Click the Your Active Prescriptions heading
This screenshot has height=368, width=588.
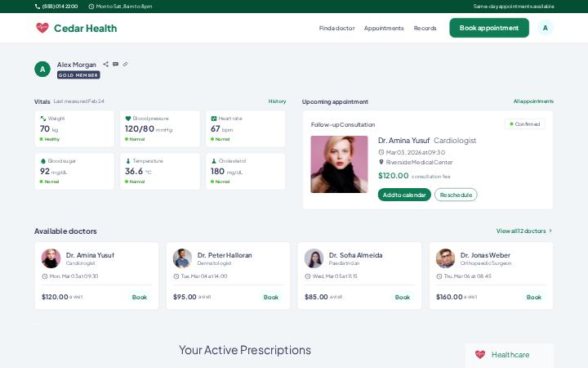(245, 350)
